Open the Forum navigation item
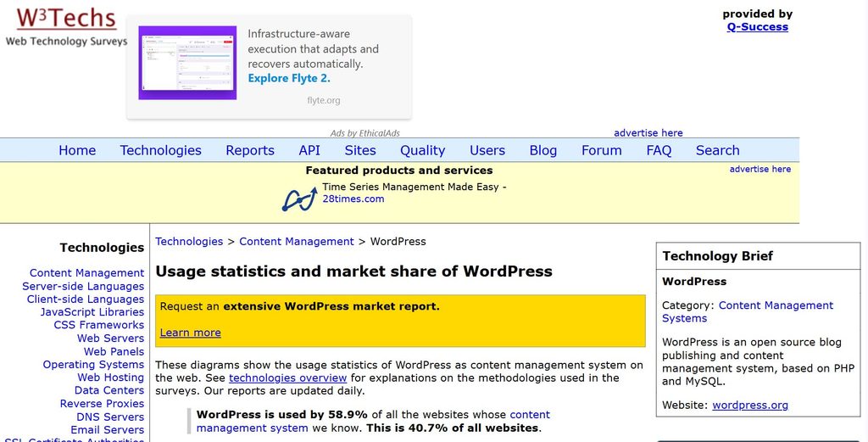Image resolution: width=868 pixels, height=442 pixels. point(601,151)
